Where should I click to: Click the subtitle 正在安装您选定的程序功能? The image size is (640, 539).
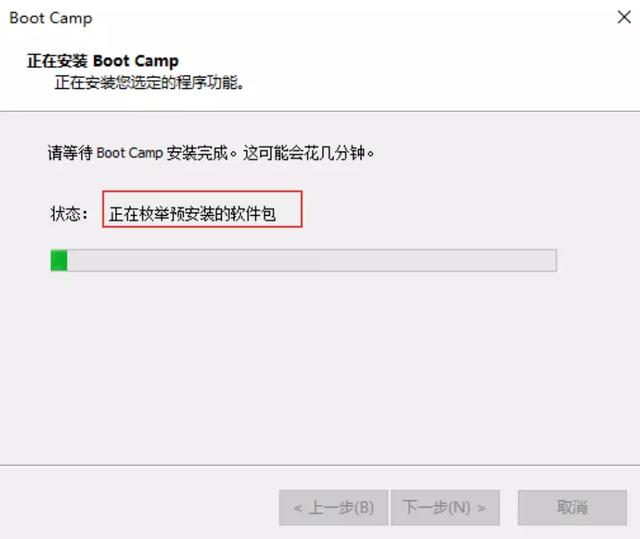tap(149, 83)
